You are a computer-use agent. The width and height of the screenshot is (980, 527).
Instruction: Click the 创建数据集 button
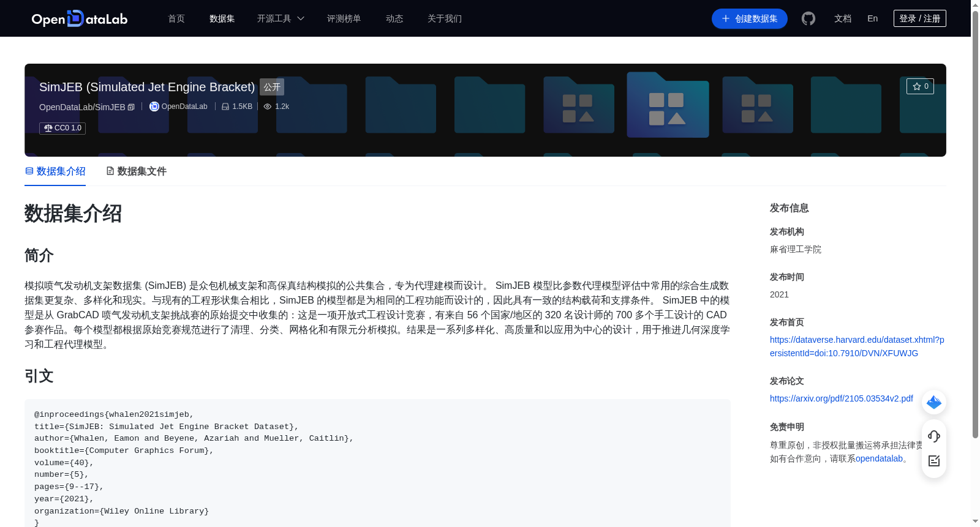click(750, 18)
